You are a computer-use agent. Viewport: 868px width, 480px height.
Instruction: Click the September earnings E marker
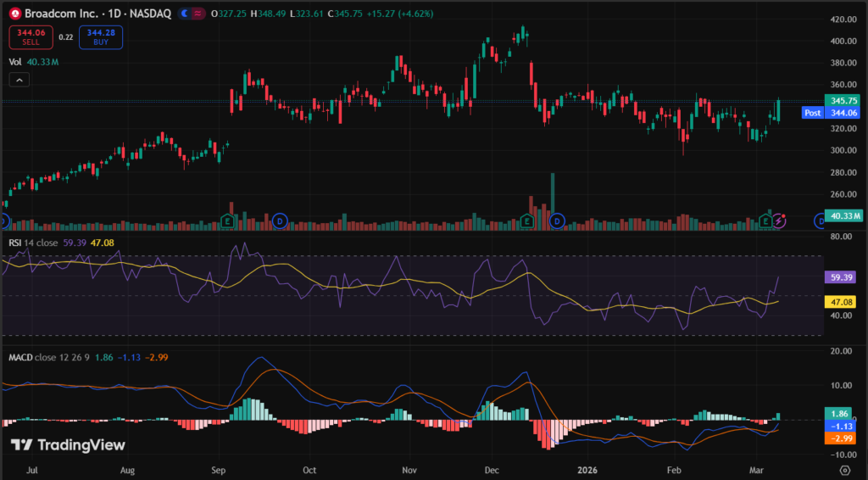click(x=226, y=220)
